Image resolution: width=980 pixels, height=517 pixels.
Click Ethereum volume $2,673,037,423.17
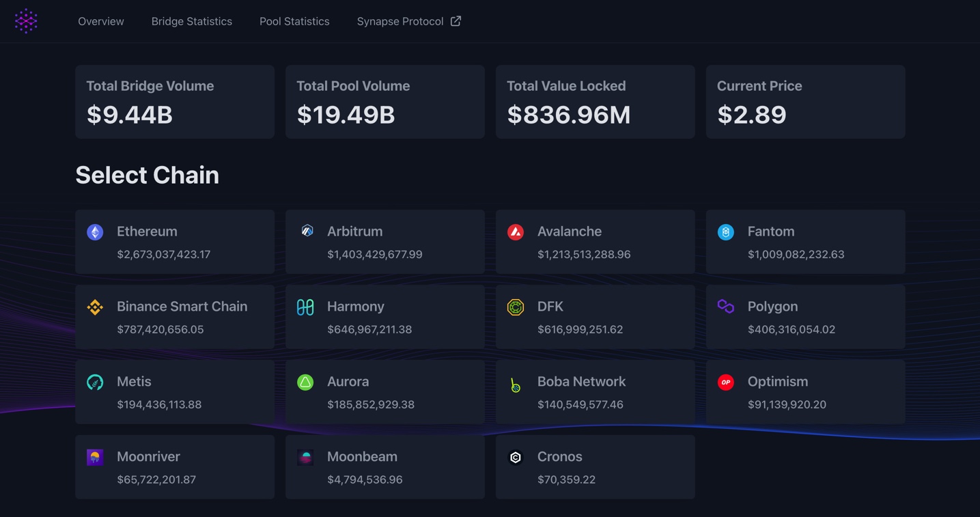pyautogui.click(x=164, y=255)
